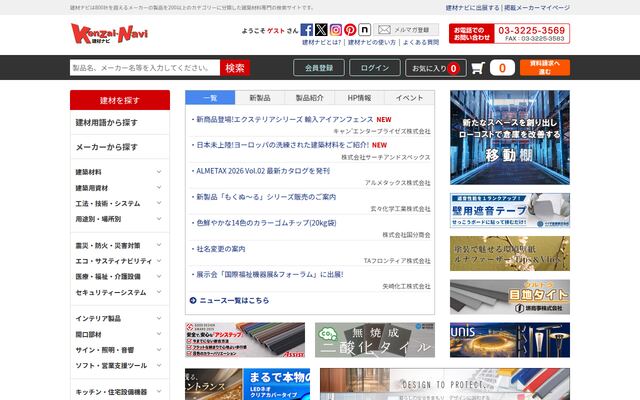This screenshot has height=400, width=640.
Task: Open the unis lighting banner
Action: tap(510, 340)
